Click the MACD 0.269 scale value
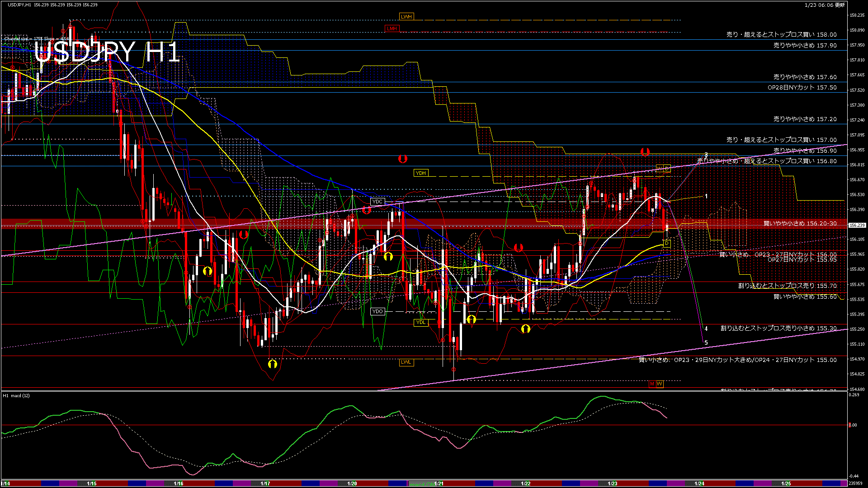868x488 pixels. coord(854,394)
